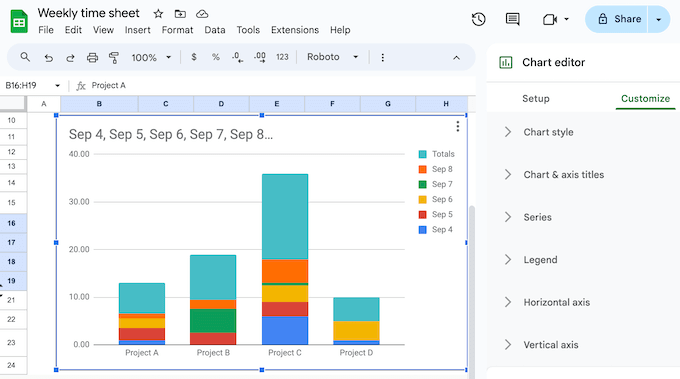The height and width of the screenshot is (379, 680).
Task: Redo the last action
Action: pos(70,57)
